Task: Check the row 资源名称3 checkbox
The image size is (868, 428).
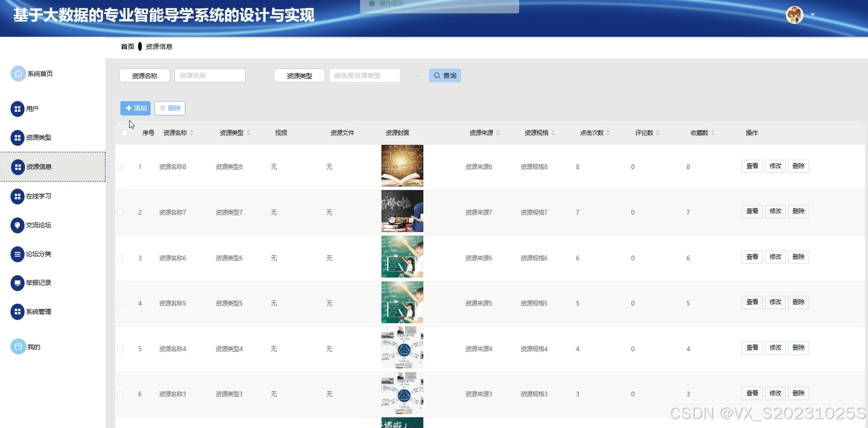Action: [120, 394]
